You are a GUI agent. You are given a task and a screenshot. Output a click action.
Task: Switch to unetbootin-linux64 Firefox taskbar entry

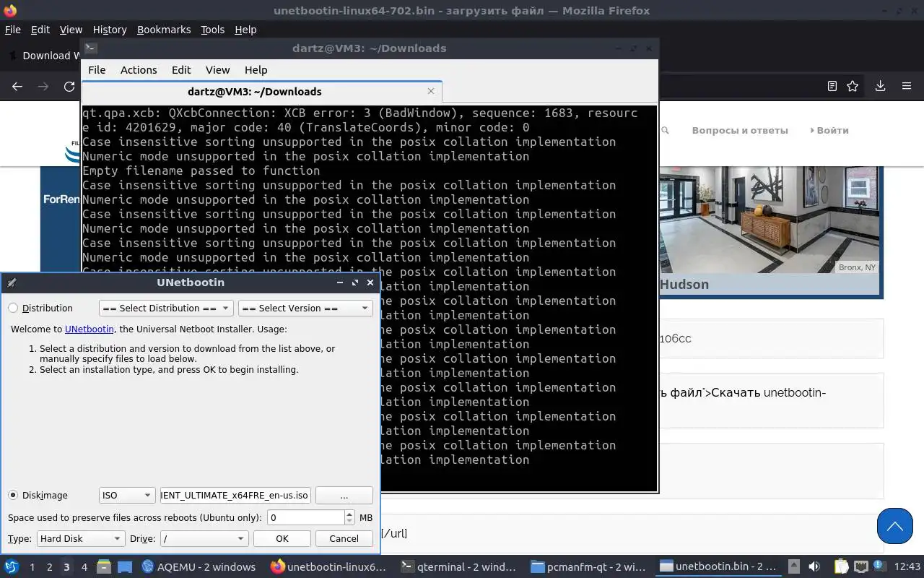pyautogui.click(x=328, y=566)
